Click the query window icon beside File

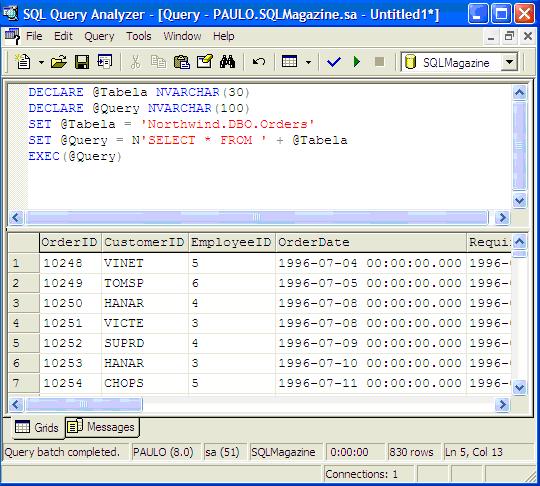point(12,36)
